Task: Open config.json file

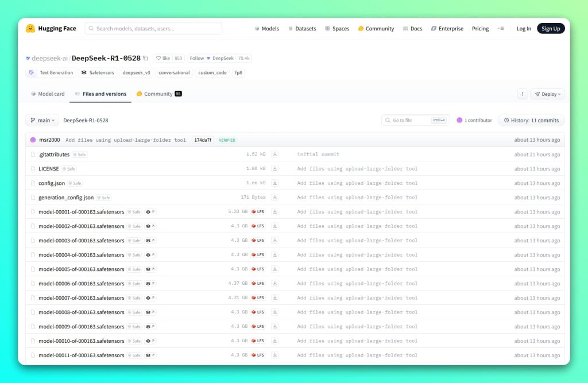Action: coord(52,183)
